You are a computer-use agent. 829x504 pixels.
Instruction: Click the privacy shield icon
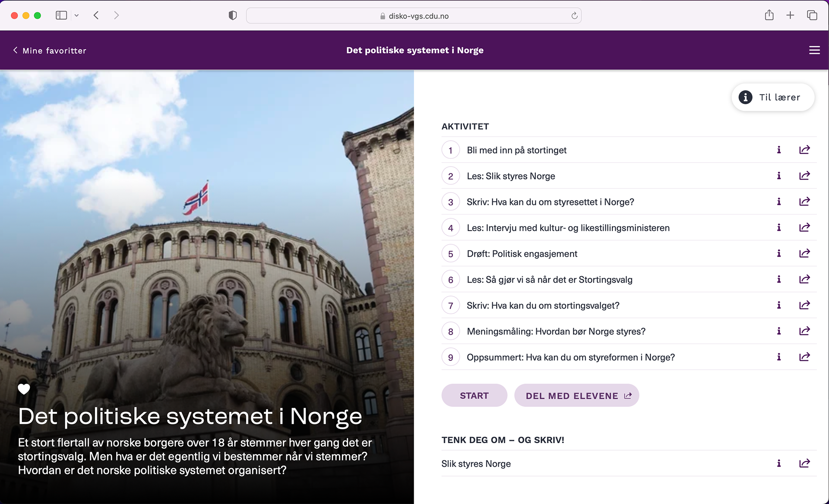233,16
